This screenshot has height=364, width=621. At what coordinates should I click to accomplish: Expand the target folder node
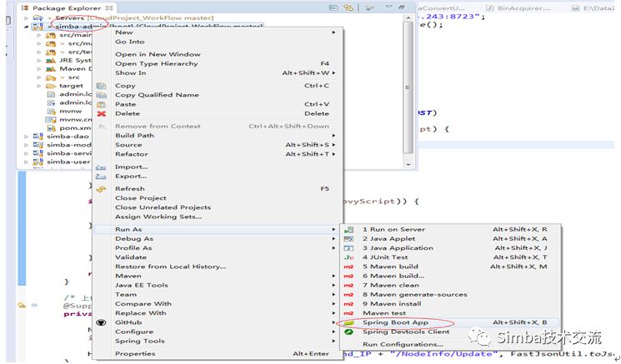39,86
